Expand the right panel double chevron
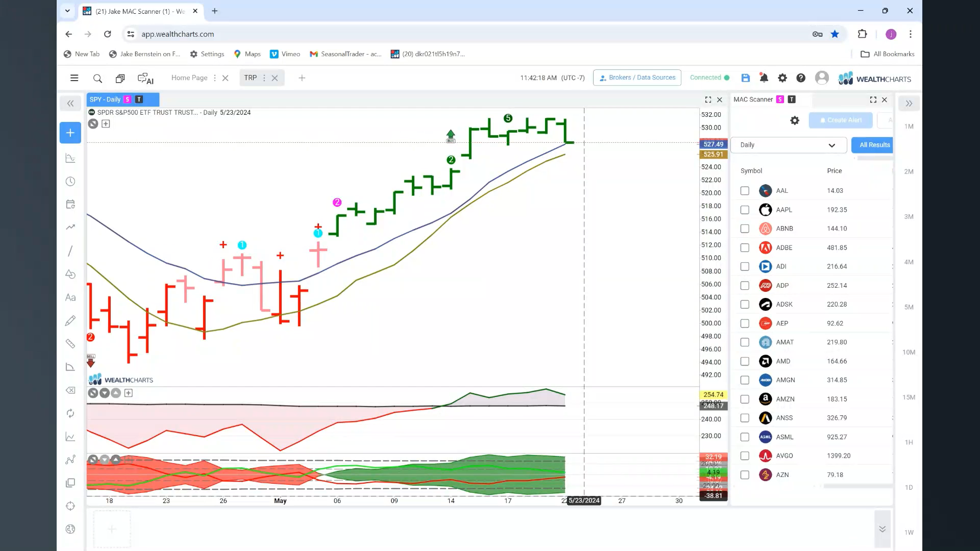The image size is (980, 551). (x=909, y=104)
